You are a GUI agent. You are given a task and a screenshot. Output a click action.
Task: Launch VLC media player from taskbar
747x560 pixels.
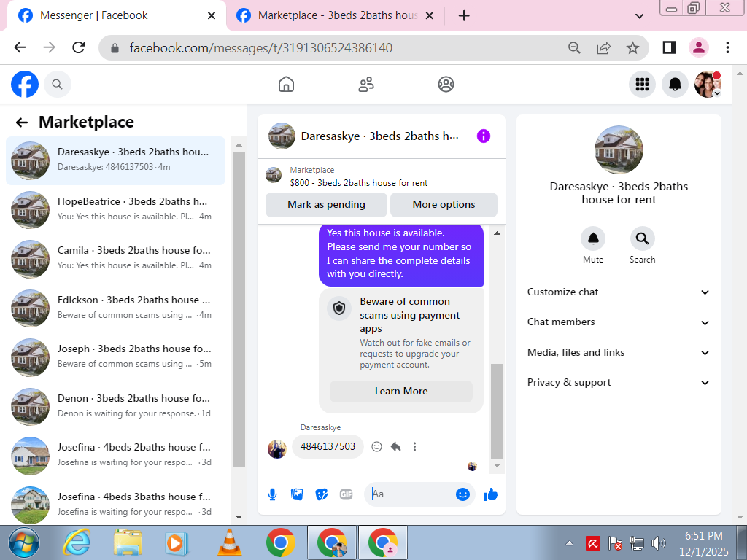229,543
